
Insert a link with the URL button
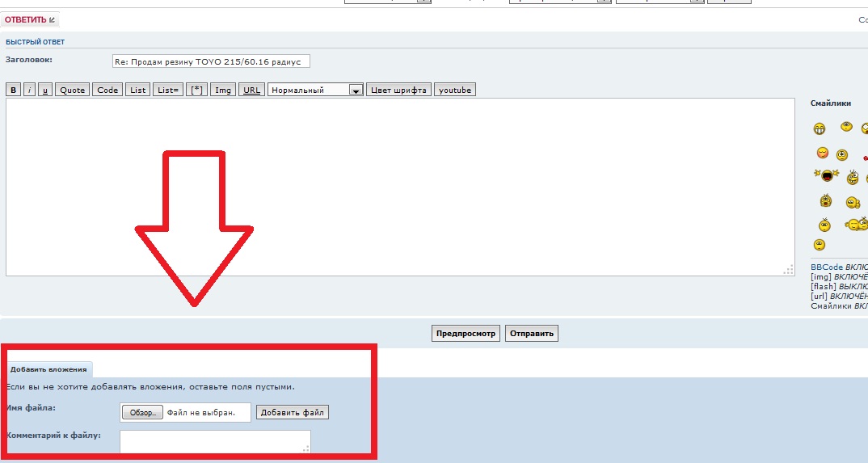tap(251, 90)
